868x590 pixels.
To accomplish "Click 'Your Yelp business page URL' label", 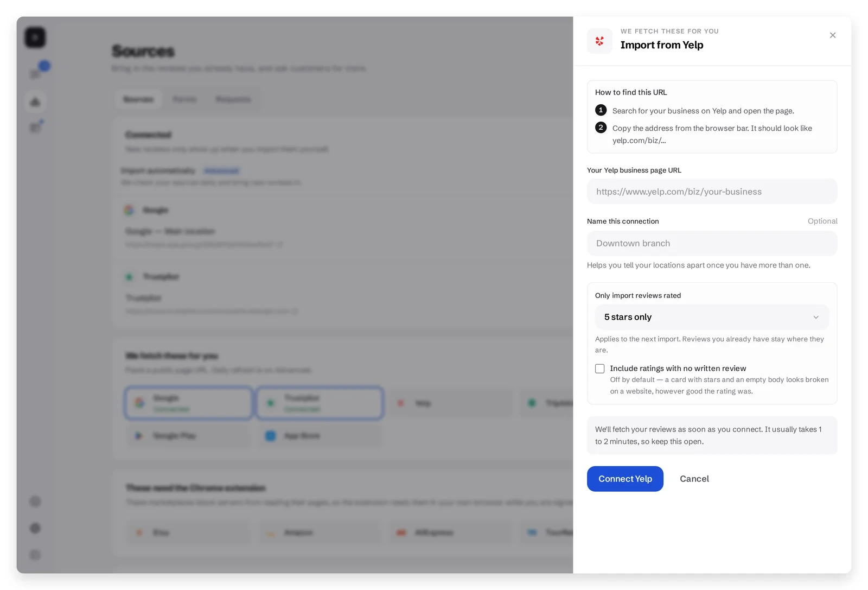I will coord(634,170).
